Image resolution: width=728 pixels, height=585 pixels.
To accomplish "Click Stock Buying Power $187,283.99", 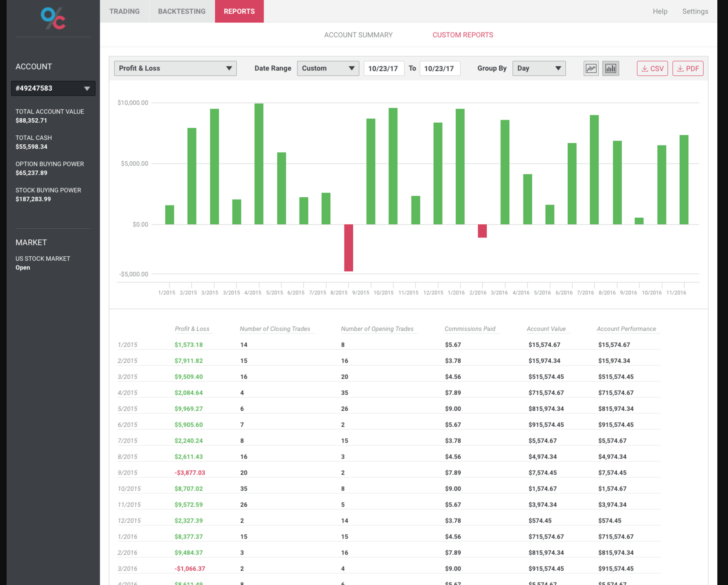I will (48, 195).
